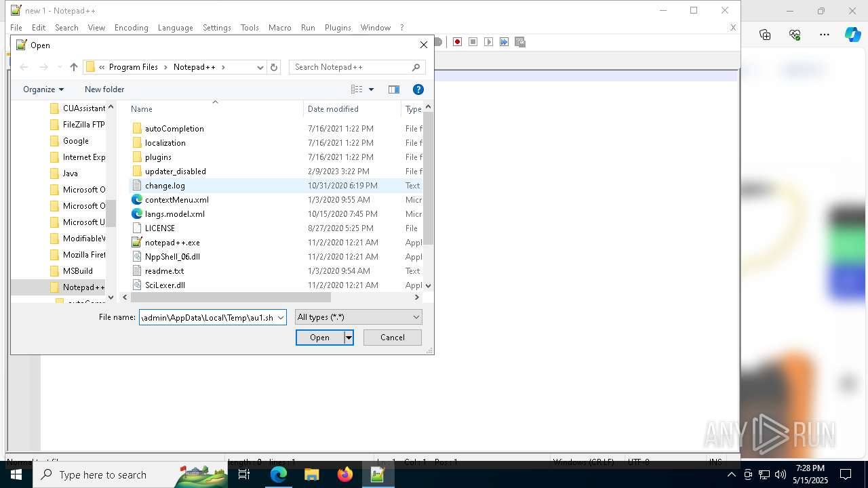Open the File menu

(16, 28)
